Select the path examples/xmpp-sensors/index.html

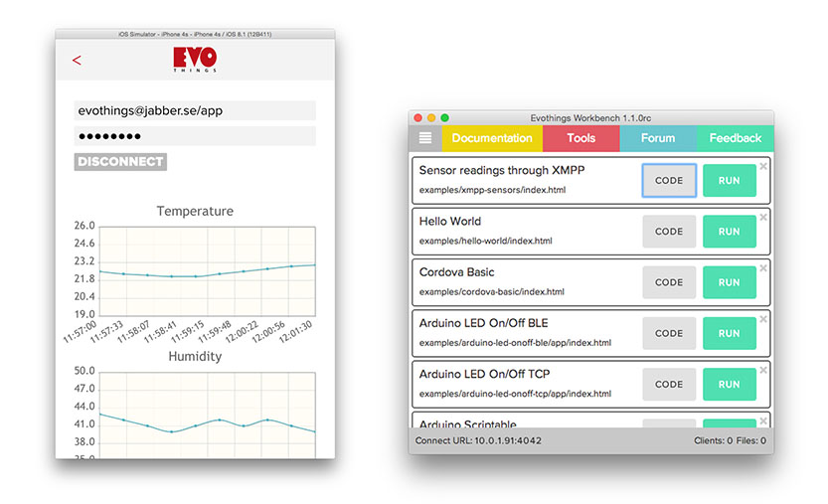(x=492, y=190)
